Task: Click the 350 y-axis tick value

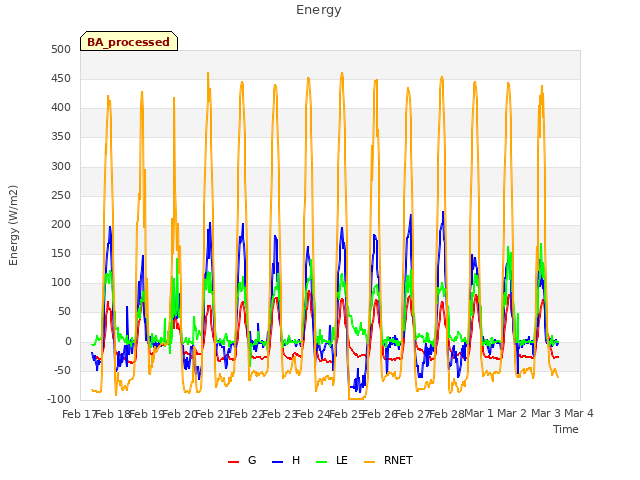Action: [61, 137]
